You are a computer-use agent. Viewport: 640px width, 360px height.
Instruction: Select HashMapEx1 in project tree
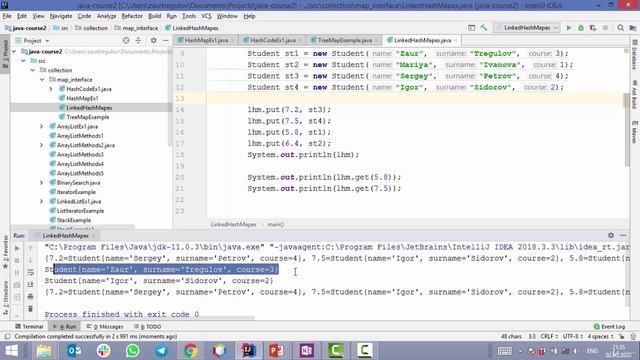(82, 98)
